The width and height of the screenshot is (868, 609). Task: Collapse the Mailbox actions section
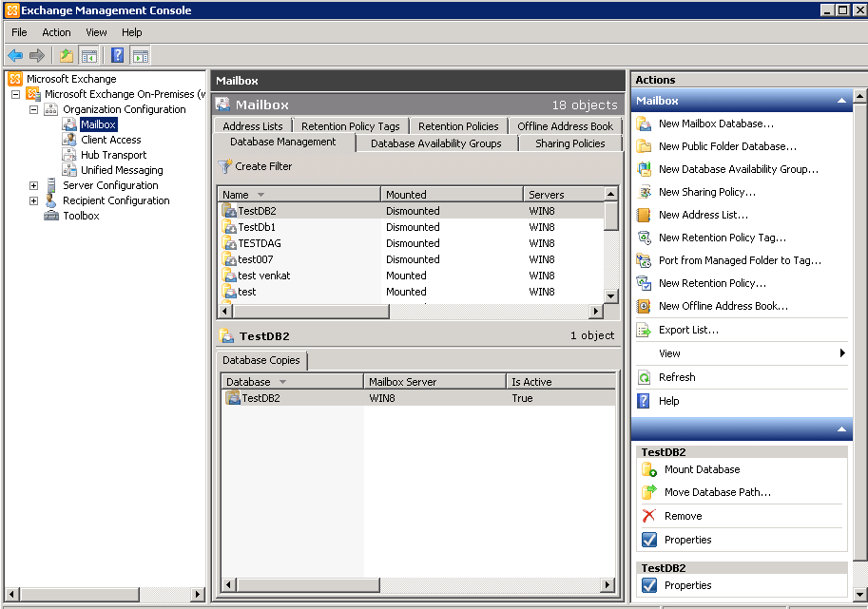840,100
